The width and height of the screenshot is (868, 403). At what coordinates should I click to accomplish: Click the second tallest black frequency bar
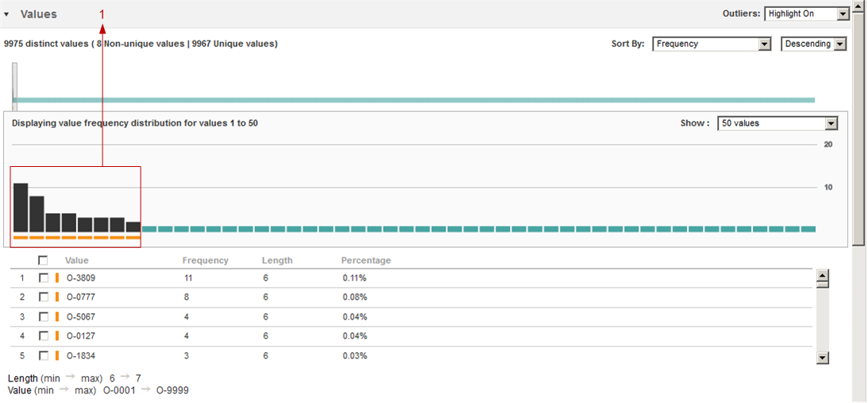click(x=37, y=213)
